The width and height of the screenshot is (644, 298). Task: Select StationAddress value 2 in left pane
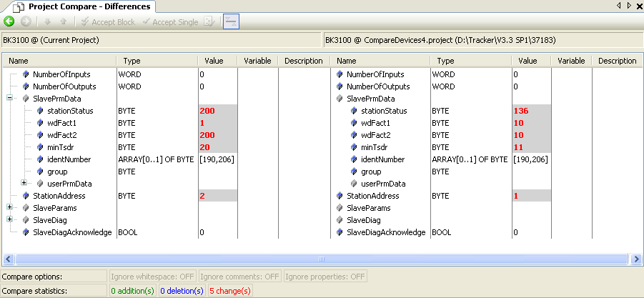pos(218,196)
